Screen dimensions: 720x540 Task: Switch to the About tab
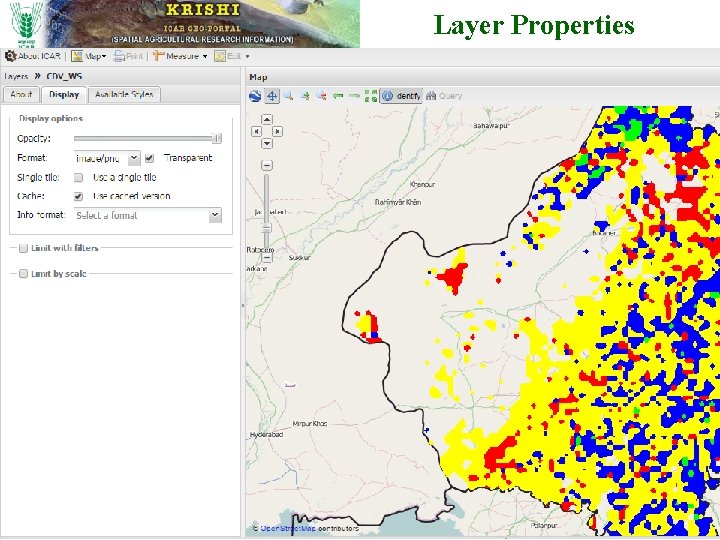point(21,95)
